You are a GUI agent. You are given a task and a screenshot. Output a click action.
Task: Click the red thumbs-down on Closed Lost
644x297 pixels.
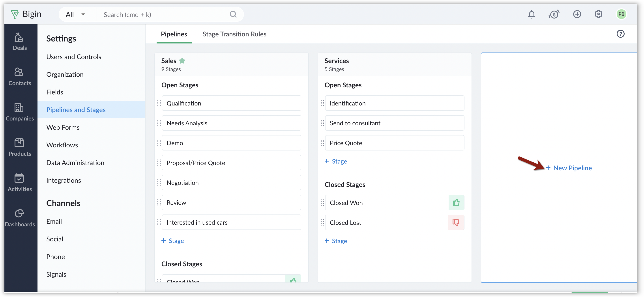point(456,222)
